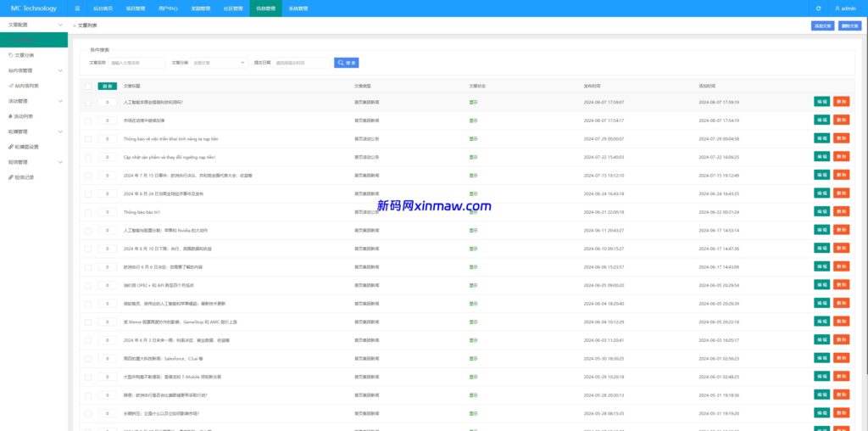Image resolution: width=868 pixels, height=431 pixels.
Task: Open the 后台首页 top navigation tab
Action: (103, 8)
